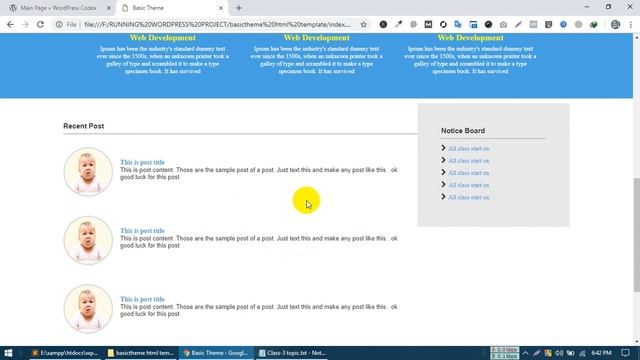
Task: Bookmark this page with the star icon
Action: tap(363, 24)
